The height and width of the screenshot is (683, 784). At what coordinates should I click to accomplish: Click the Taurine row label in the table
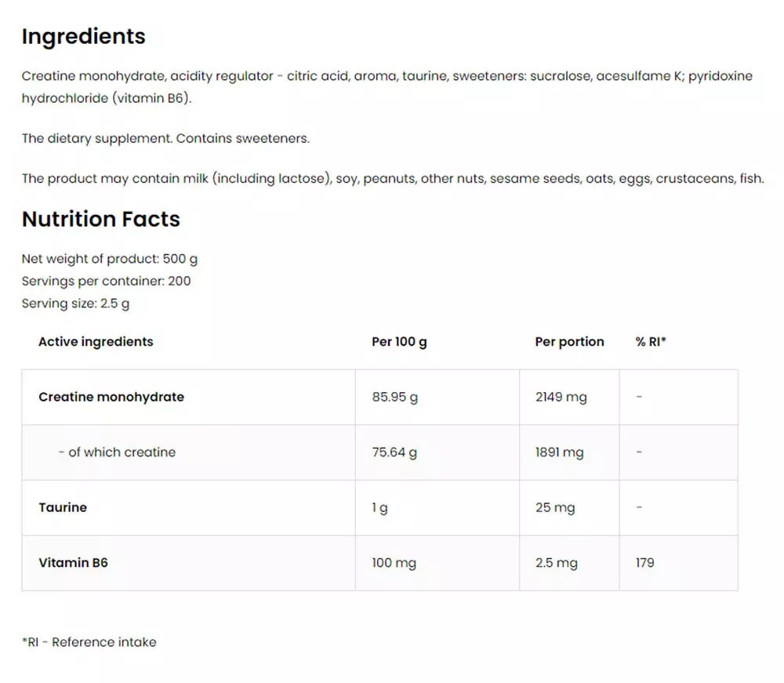(x=63, y=507)
